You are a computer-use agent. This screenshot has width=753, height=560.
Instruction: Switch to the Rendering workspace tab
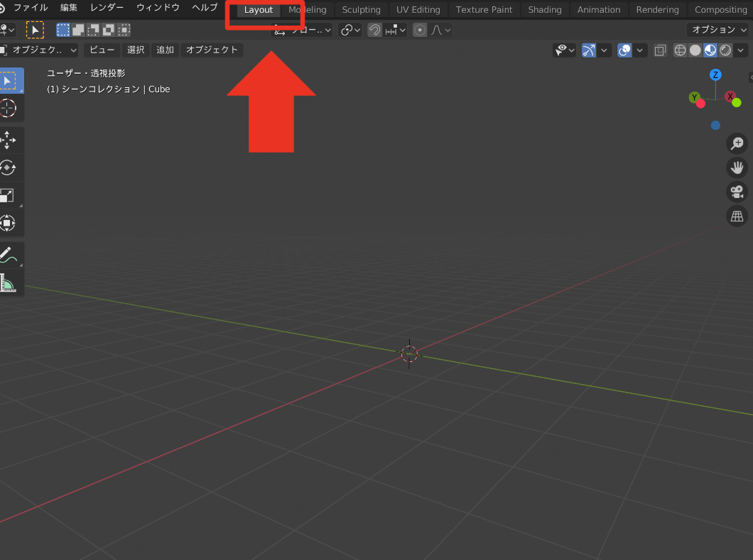(657, 10)
